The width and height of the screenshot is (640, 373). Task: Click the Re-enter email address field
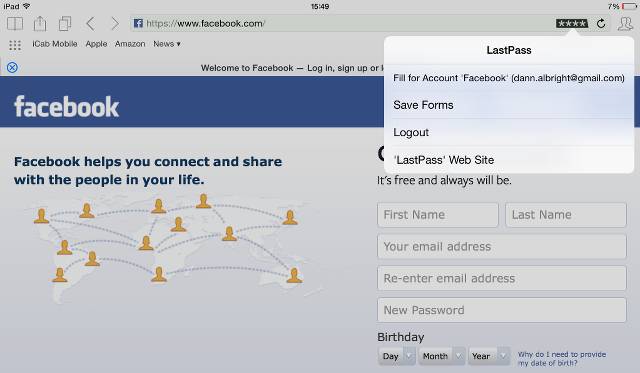tap(502, 278)
